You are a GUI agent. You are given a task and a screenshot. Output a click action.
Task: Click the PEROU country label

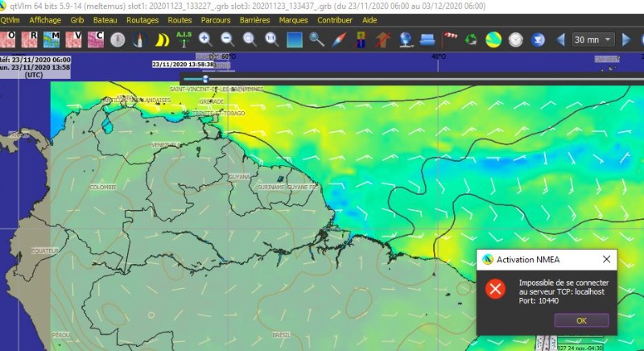[x=61, y=335]
